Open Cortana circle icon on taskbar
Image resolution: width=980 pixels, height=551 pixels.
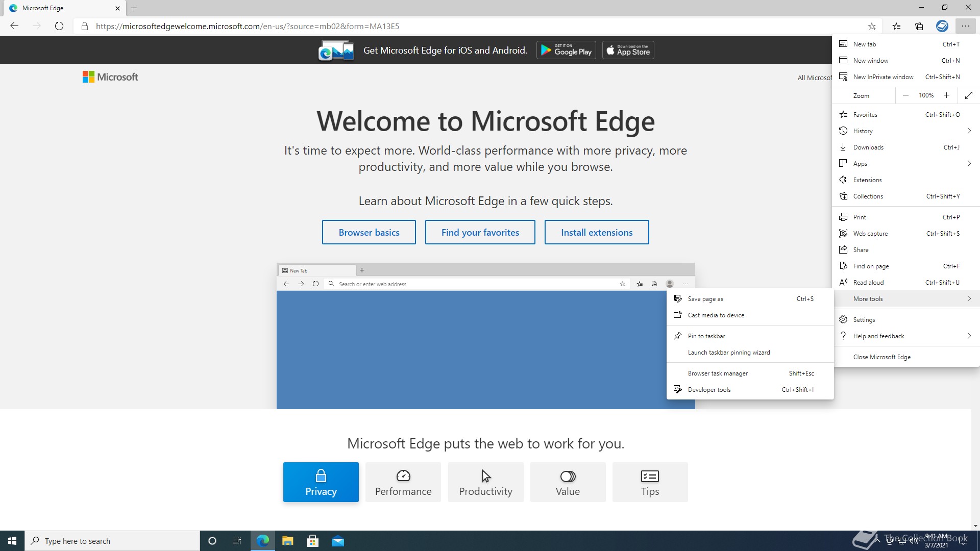point(212,541)
